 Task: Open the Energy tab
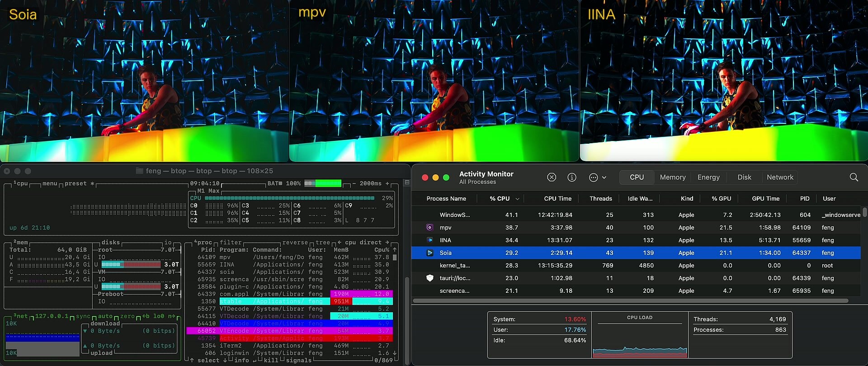(x=708, y=177)
